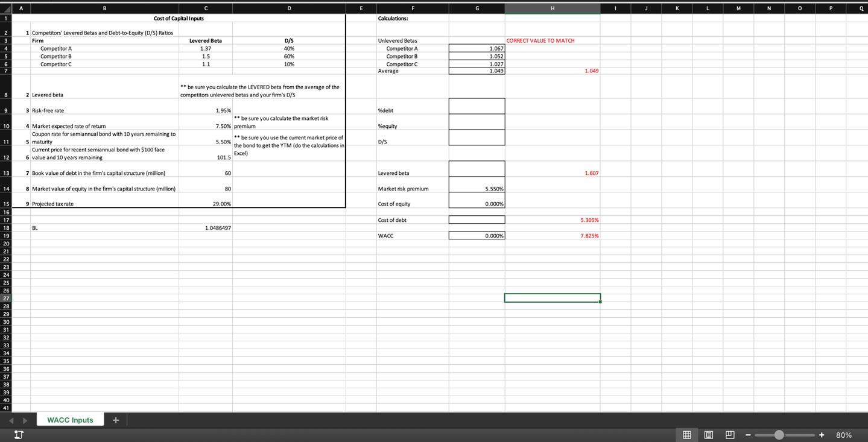
Task: Select the red WACC value 7.825%
Action: [x=553, y=236]
